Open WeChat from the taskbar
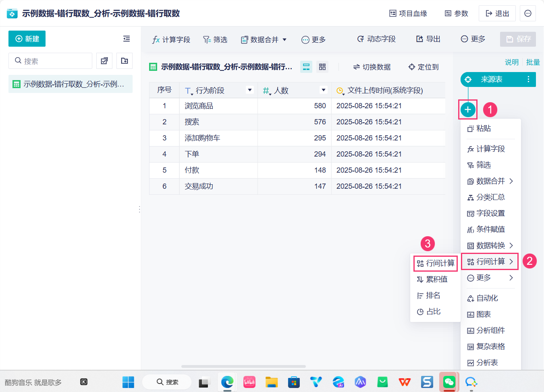This screenshot has width=544, height=392. coord(449,382)
